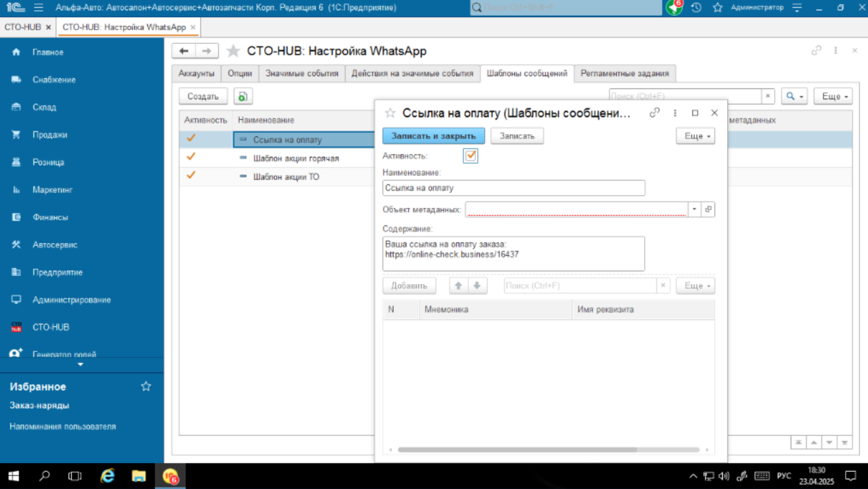The width and height of the screenshot is (868, 489).
Task: Go forward with the right arrow navigation button
Action: click(x=207, y=51)
